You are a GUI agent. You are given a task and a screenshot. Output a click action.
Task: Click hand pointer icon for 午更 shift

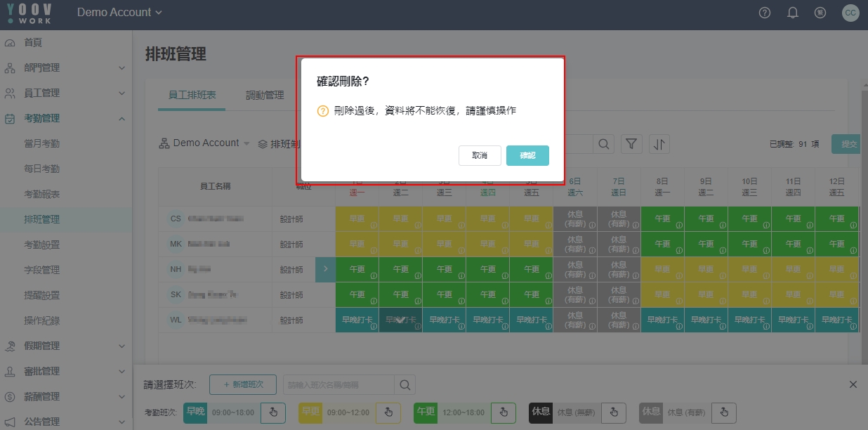(503, 412)
